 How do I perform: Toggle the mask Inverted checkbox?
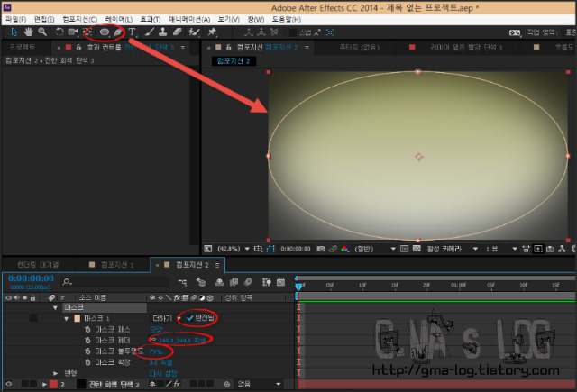click(x=190, y=318)
